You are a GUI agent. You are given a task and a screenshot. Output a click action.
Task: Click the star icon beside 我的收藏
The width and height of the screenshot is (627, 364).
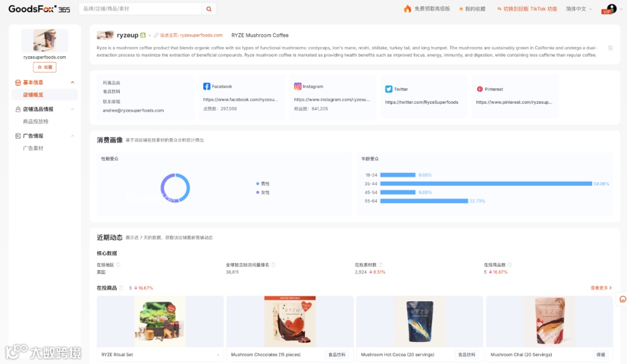pos(461,9)
